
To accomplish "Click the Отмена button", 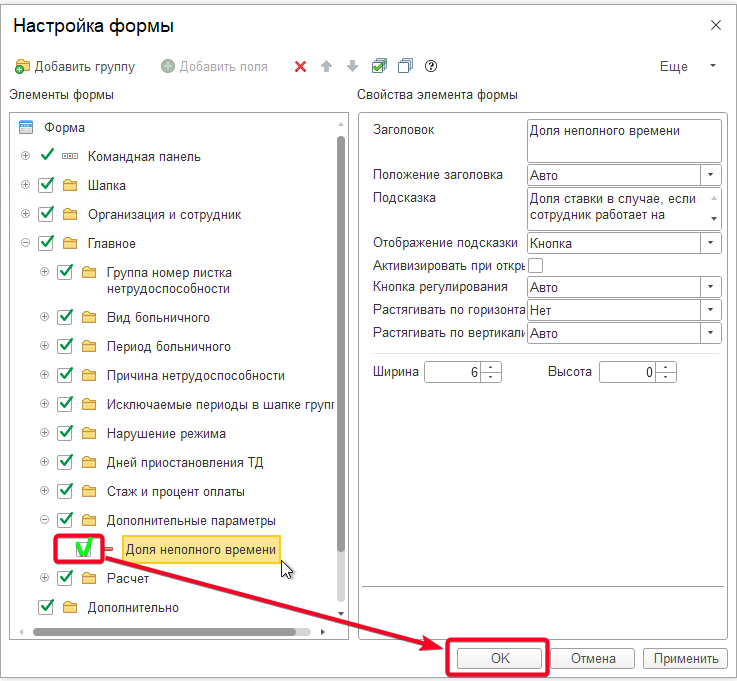I will tap(593, 658).
